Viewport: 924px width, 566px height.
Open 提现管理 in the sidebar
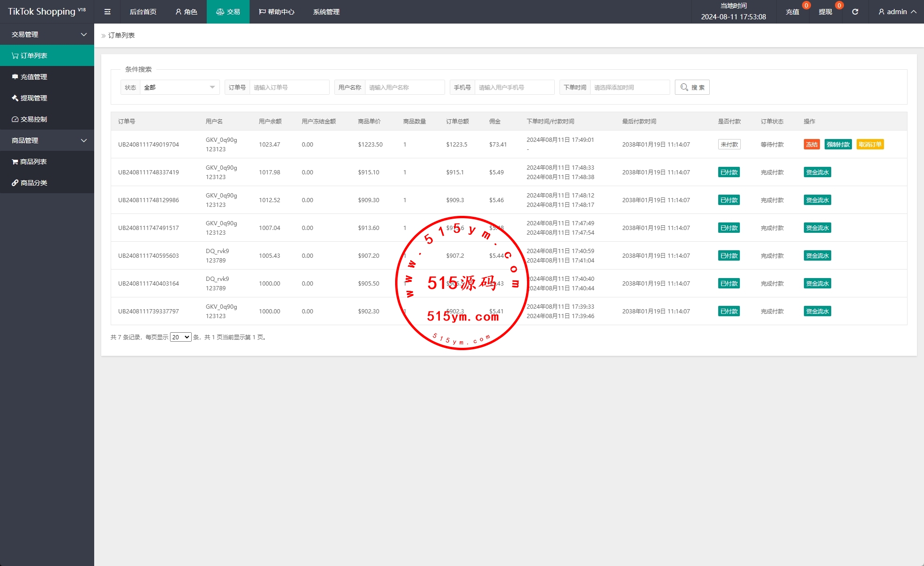click(x=34, y=98)
